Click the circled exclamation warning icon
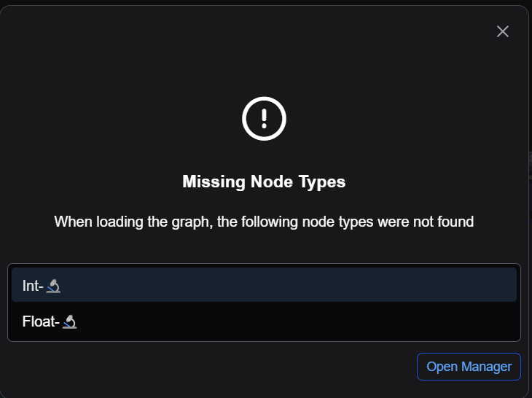This screenshot has width=532, height=398. tap(264, 117)
